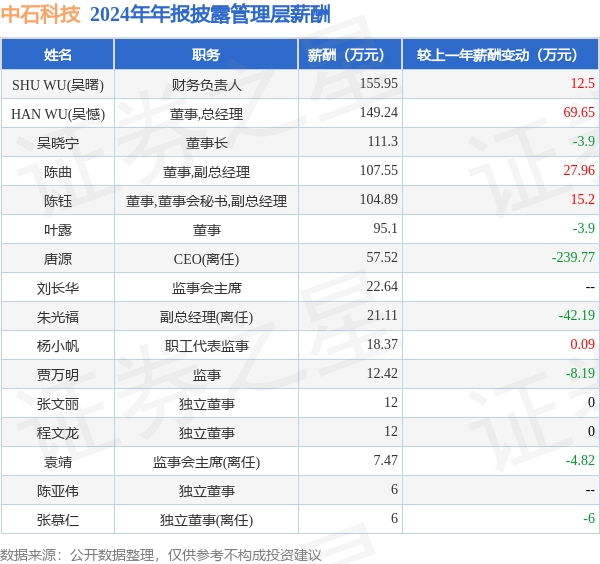The image size is (600, 564).
Task: Click the salary value 155.95
Action: [378, 83]
